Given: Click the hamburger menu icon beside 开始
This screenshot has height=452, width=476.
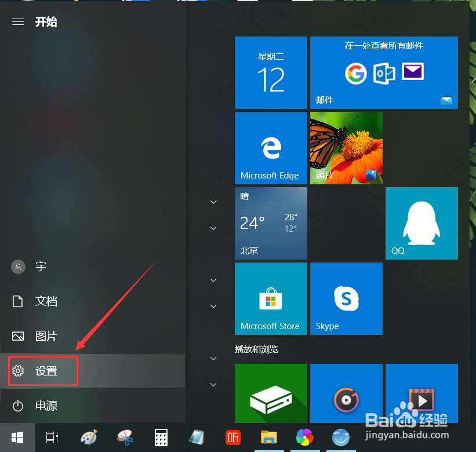Looking at the screenshot, I should (18, 22).
